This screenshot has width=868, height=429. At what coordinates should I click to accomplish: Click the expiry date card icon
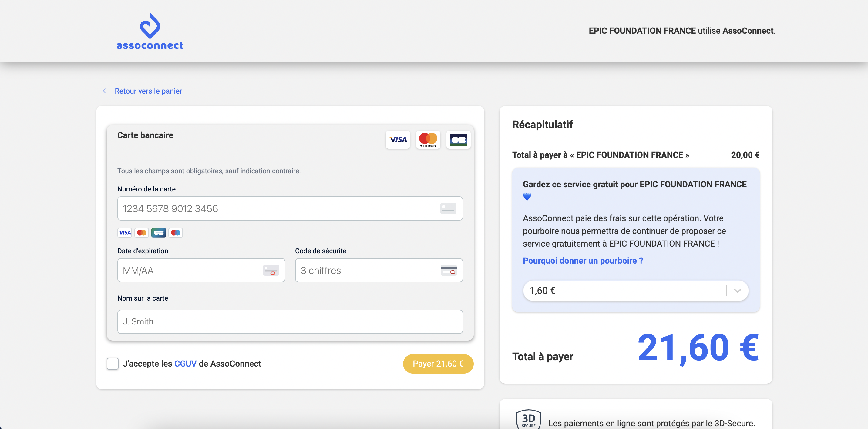tap(271, 271)
